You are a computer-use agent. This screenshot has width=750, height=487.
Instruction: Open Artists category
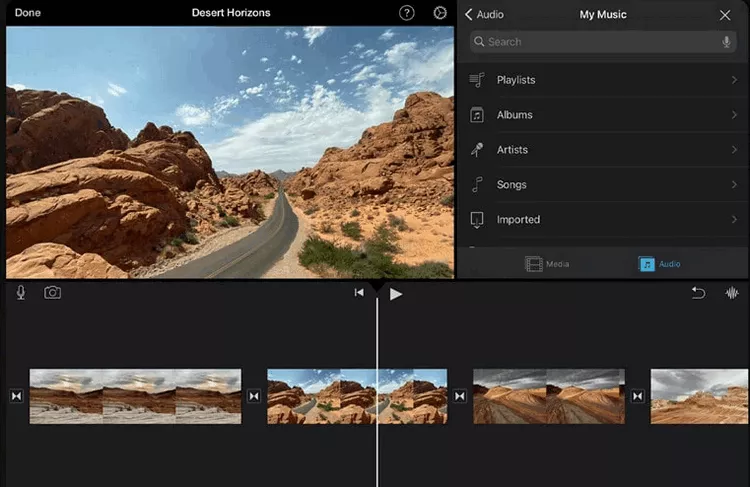pos(604,150)
